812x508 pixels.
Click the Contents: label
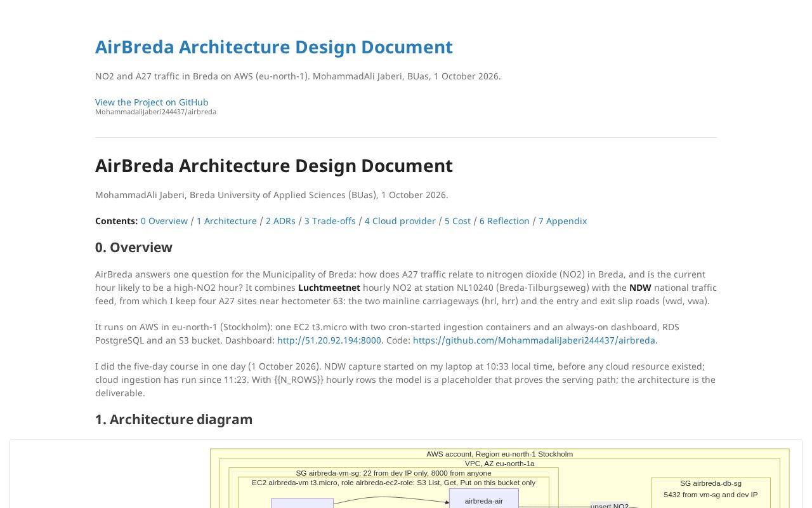pos(117,221)
